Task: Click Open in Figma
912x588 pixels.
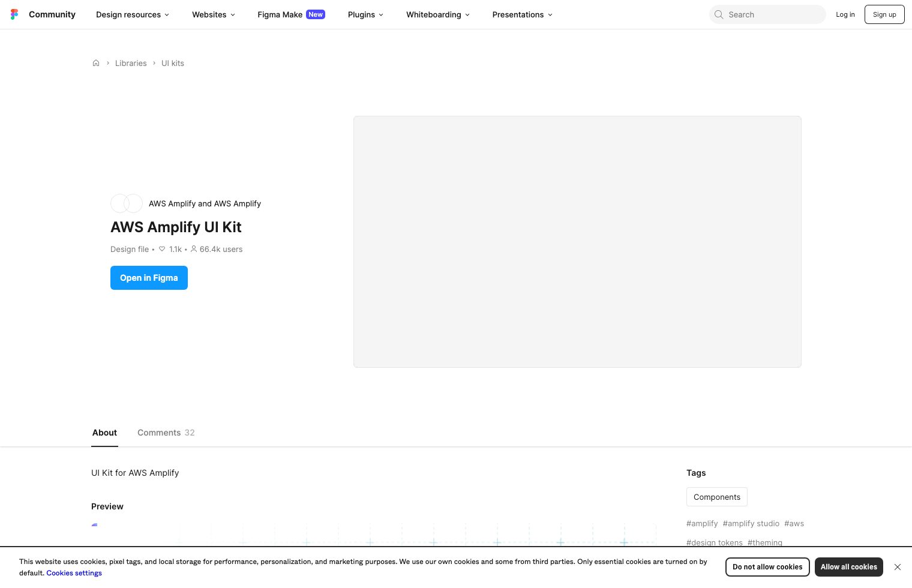Action: tap(149, 278)
